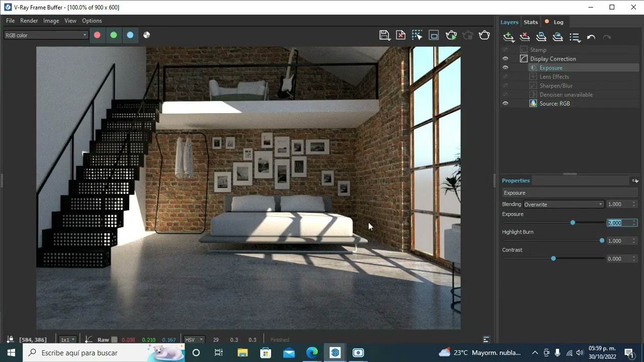Click the Exposure slider handle
644x362 pixels.
pos(573,223)
